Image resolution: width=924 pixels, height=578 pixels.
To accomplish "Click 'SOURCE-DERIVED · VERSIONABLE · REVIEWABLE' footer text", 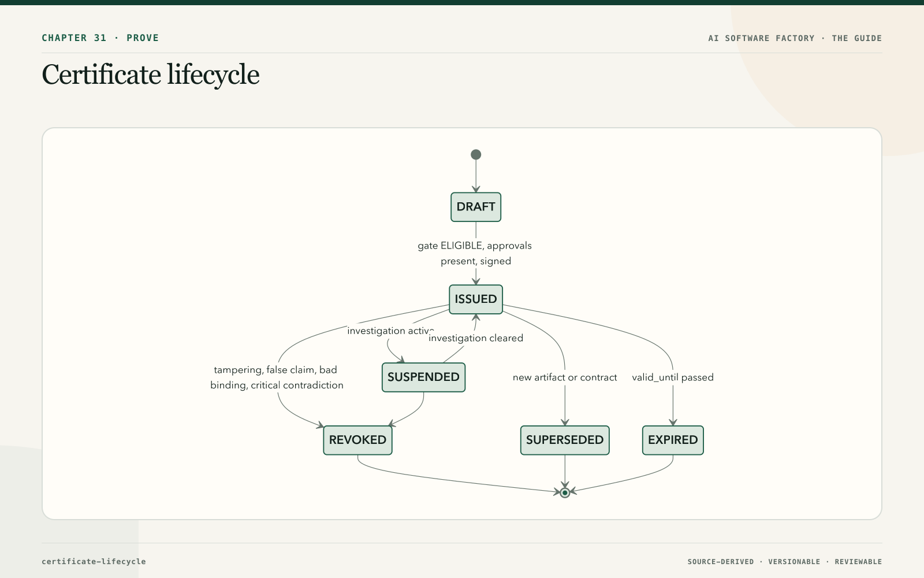I will pyautogui.click(x=785, y=562).
